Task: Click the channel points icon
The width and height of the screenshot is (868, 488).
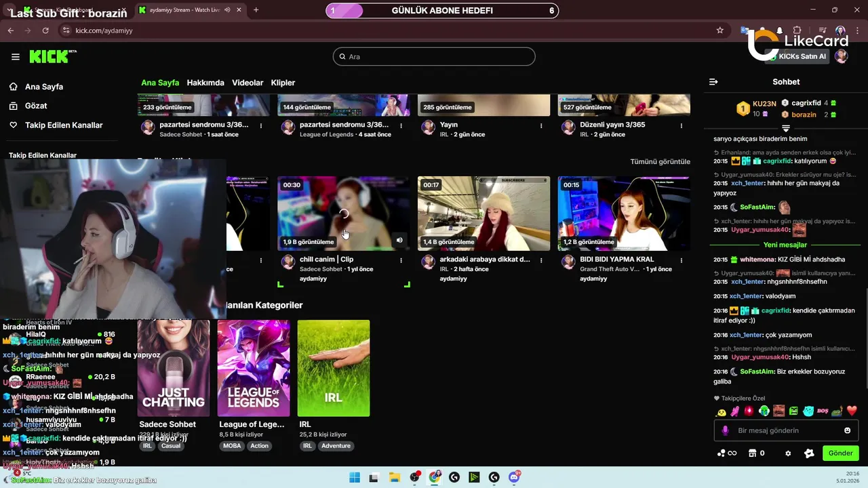Action: [x=721, y=453]
